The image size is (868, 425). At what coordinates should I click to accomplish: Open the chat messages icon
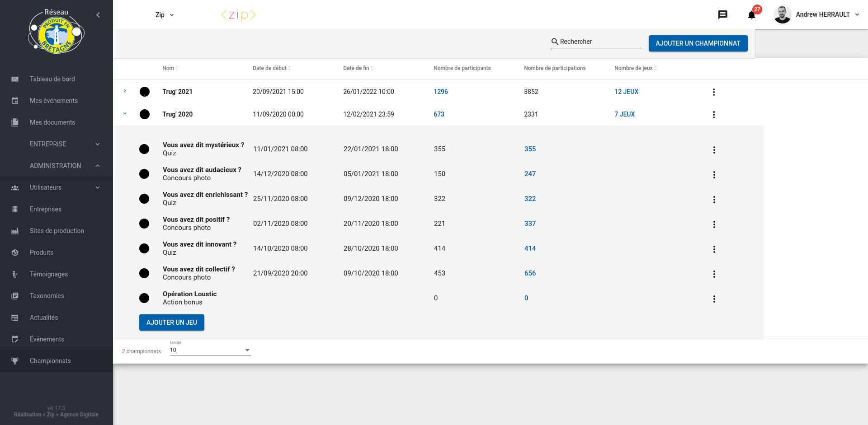pyautogui.click(x=723, y=14)
